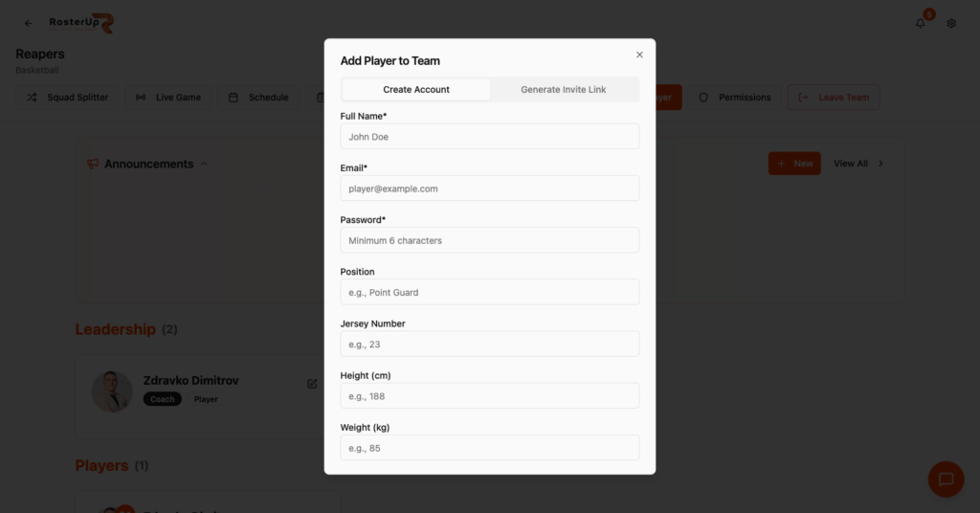980x513 pixels.
Task: Open Squad Splitter
Action: pyautogui.click(x=67, y=98)
